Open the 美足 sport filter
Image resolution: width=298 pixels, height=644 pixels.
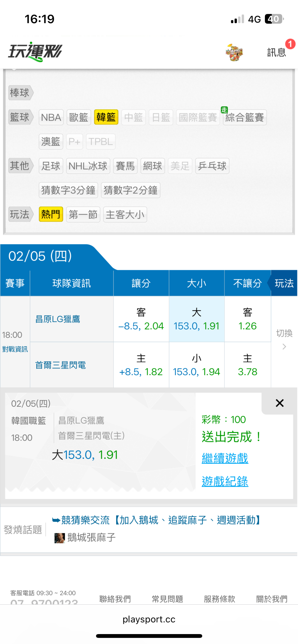point(180,166)
